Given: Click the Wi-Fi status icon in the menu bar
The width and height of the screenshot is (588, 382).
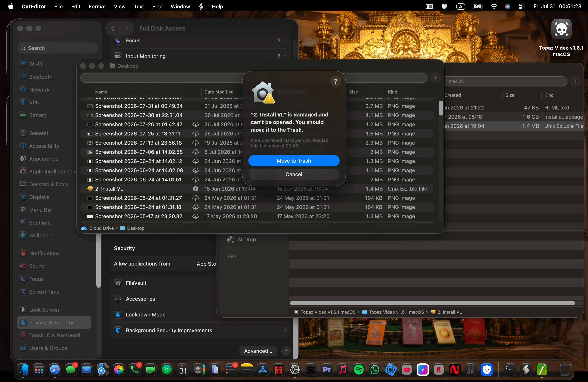Looking at the screenshot, I should coord(494,7).
